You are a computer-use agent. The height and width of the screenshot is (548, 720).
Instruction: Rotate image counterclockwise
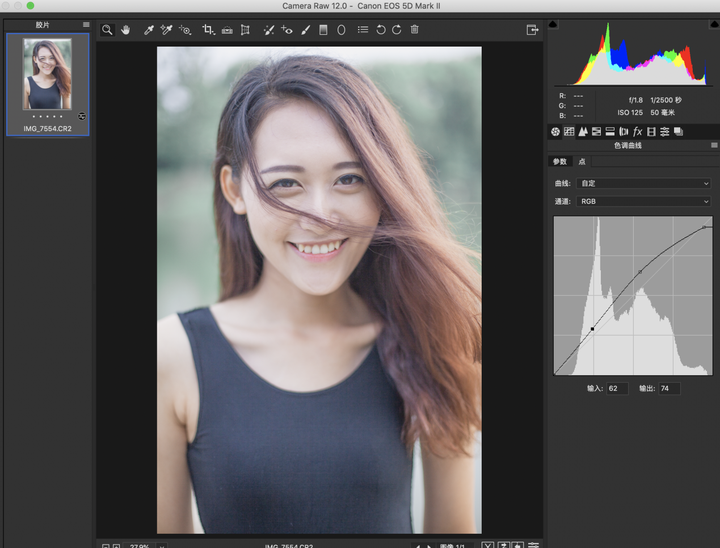tap(381, 30)
